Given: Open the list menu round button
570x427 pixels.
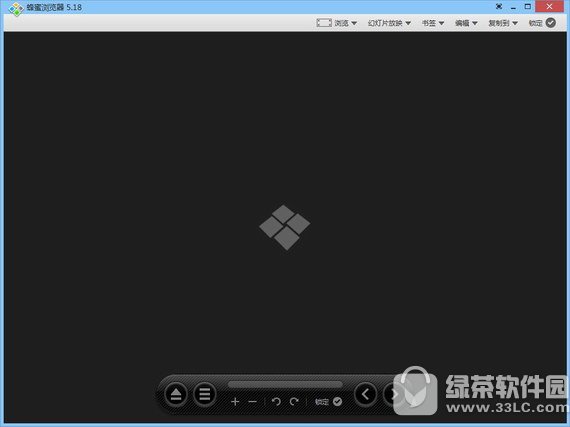Looking at the screenshot, I should (x=205, y=394).
